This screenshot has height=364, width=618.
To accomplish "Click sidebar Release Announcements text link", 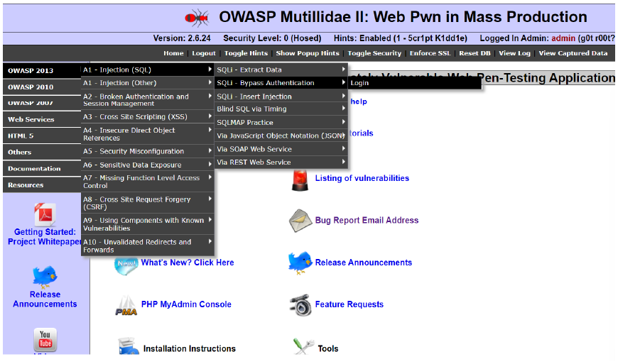I will tap(45, 299).
